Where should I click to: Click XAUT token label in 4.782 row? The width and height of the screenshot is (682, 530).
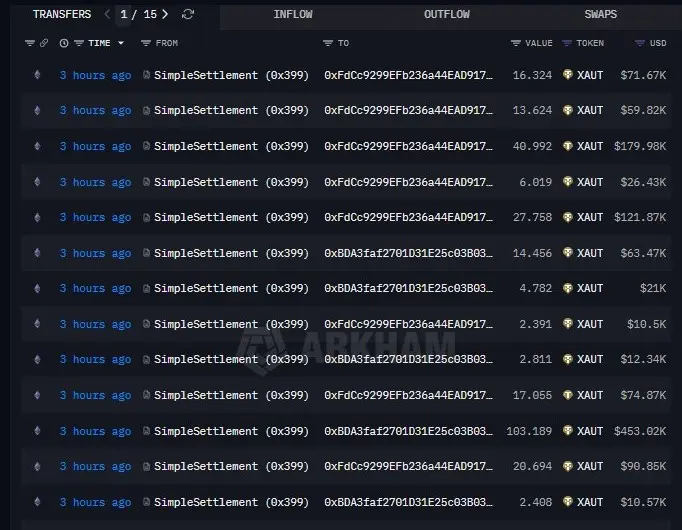tap(590, 288)
